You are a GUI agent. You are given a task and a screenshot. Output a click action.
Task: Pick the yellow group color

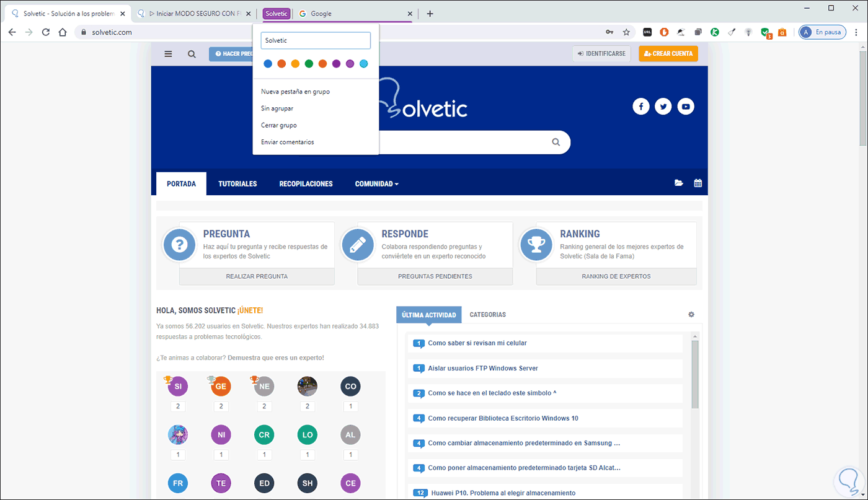point(295,63)
